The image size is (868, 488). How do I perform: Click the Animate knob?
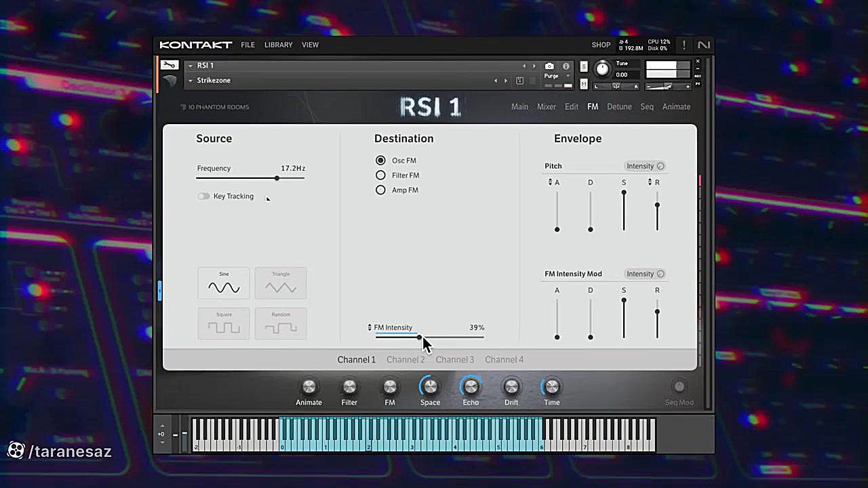point(309,386)
